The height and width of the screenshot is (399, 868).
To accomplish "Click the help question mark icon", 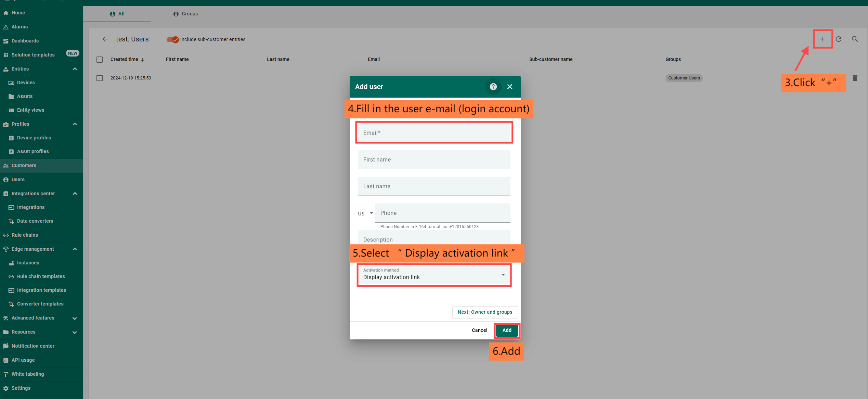I will [493, 87].
